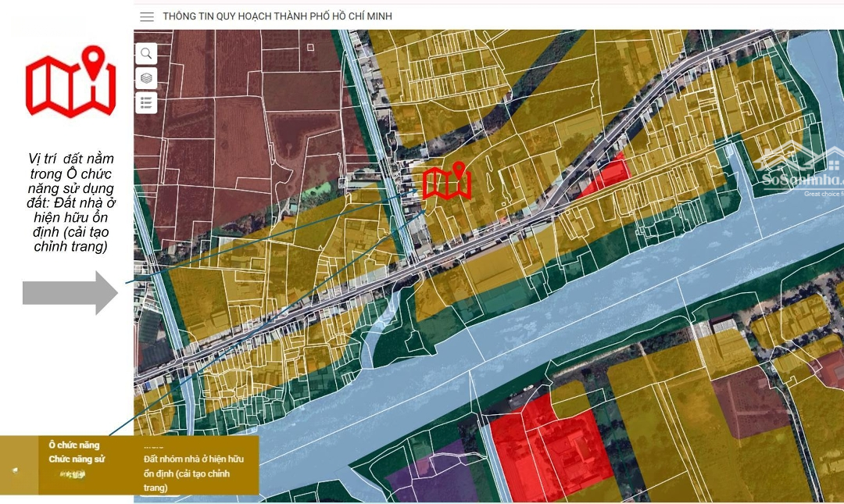Click the large red map logo
The width and height of the screenshot is (844, 504).
[70, 82]
